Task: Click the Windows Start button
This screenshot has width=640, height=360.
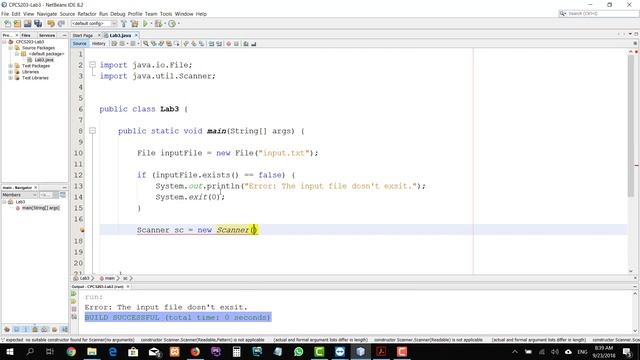Action: pyautogui.click(x=9, y=351)
